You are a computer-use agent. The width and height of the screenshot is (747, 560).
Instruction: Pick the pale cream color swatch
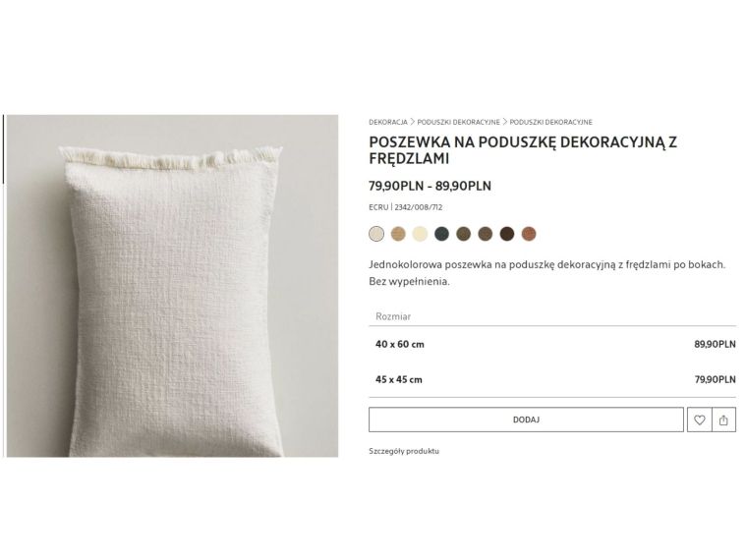point(420,234)
